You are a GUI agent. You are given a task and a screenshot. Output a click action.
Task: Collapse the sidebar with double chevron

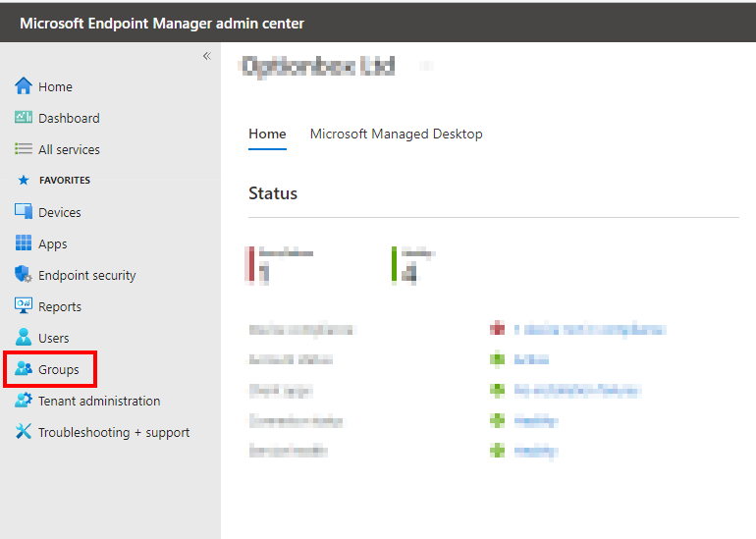(207, 56)
